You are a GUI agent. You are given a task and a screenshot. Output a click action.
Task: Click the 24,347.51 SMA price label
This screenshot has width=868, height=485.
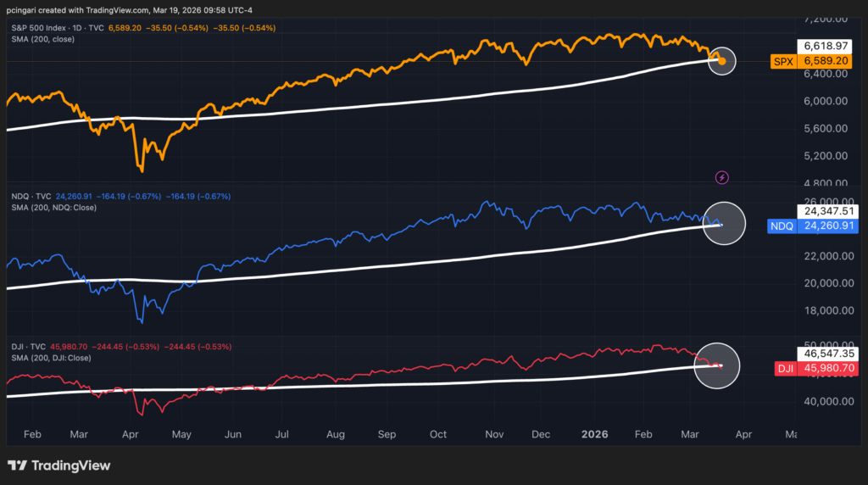click(824, 211)
